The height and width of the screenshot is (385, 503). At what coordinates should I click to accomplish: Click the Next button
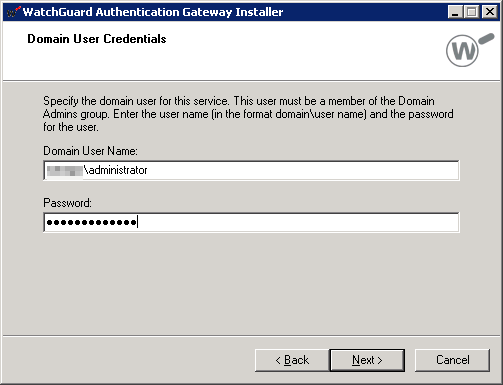[367, 360]
